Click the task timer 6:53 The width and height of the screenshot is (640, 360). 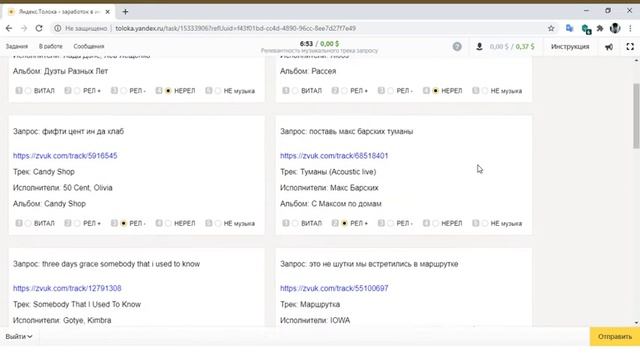coord(306,44)
